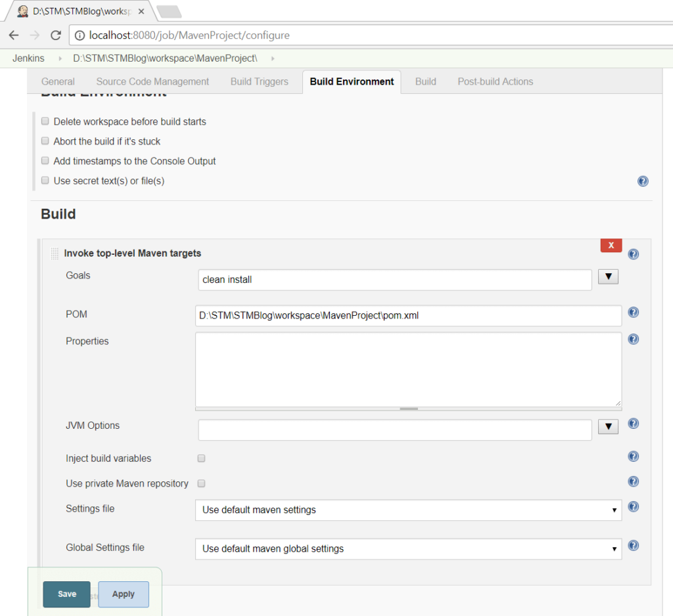Switch to the Source Code Management tab
The height and width of the screenshot is (616, 673).
point(152,81)
